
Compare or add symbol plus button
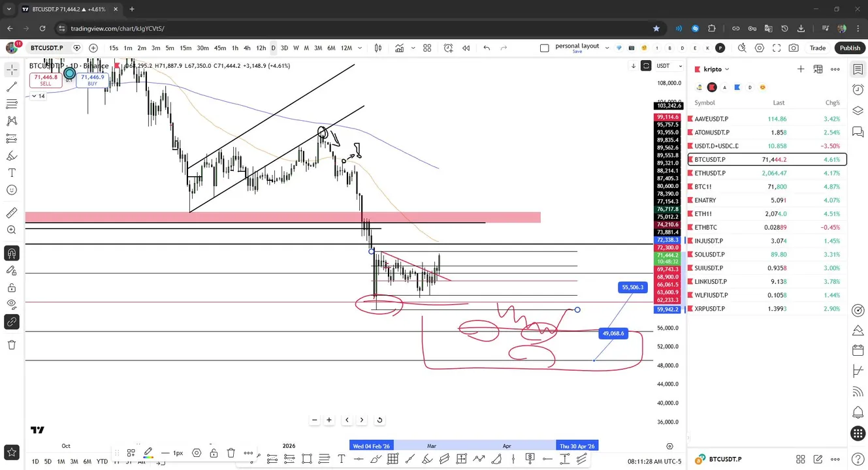point(93,48)
